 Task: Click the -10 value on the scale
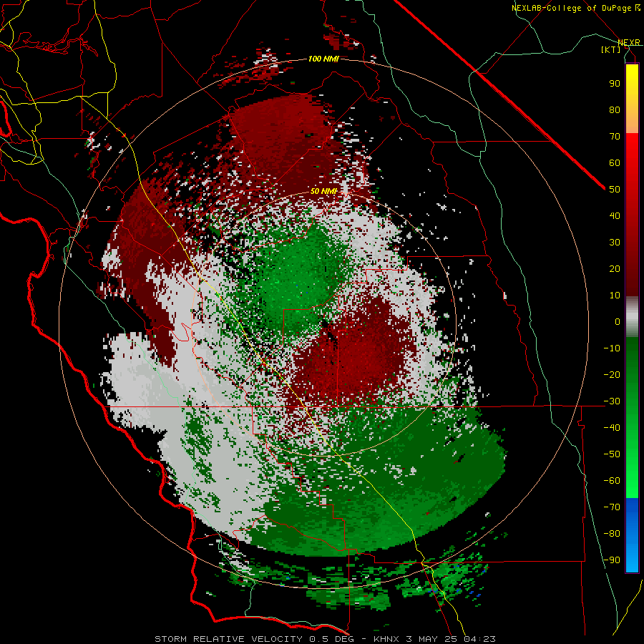pos(612,348)
